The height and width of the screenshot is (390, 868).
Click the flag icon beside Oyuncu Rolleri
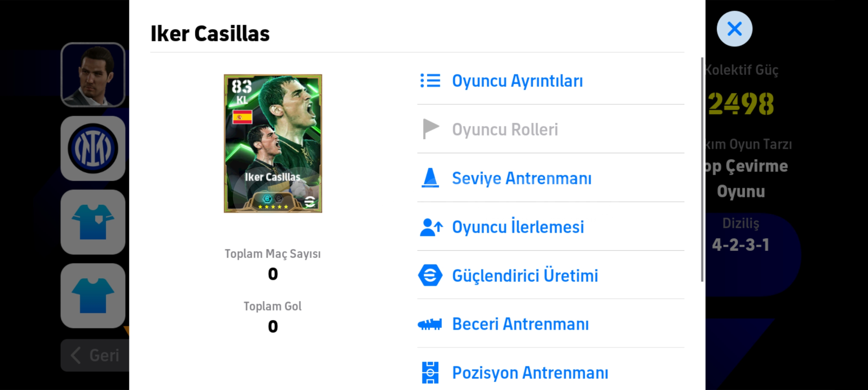coord(431,129)
